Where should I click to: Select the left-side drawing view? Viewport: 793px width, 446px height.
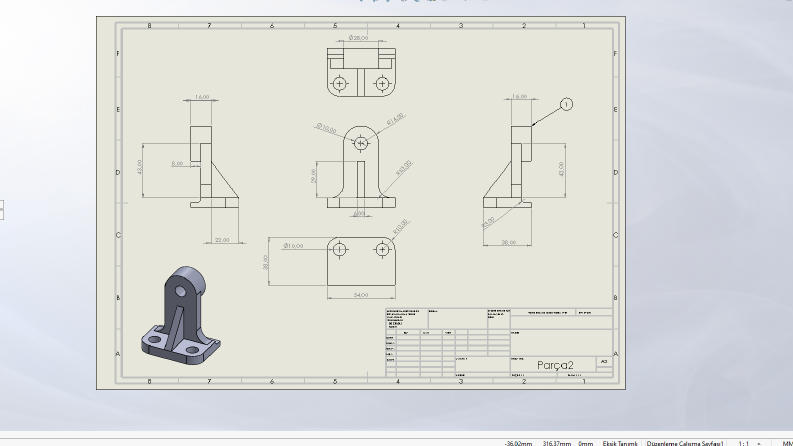pyautogui.click(x=214, y=167)
